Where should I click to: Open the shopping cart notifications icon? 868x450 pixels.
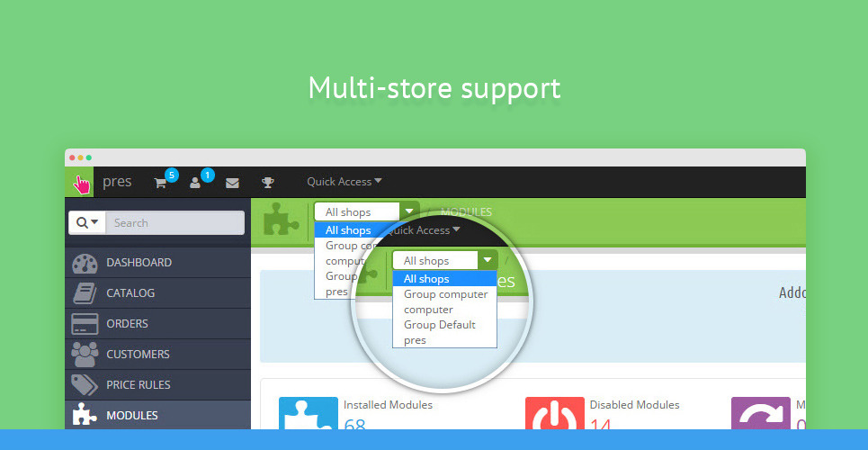pyautogui.click(x=161, y=183)
